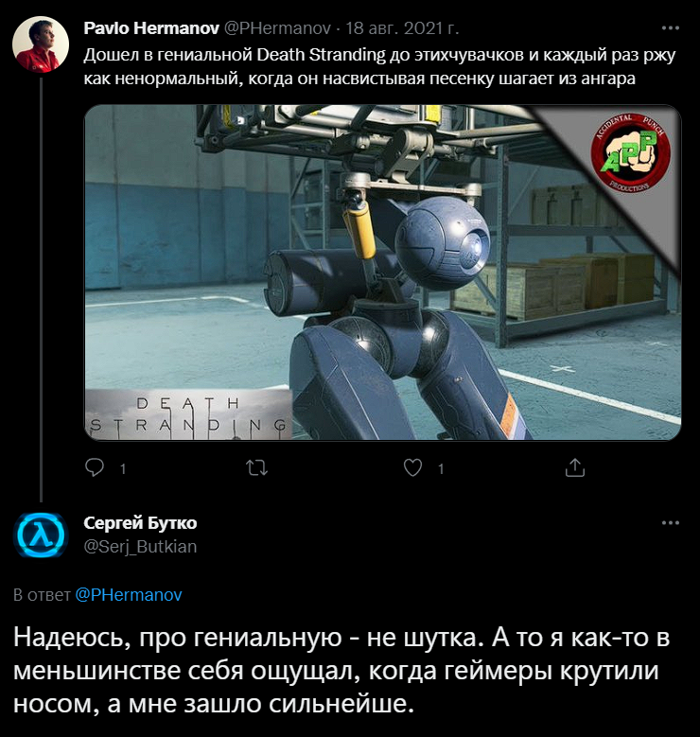Image resolution: width=700 pixels, height=737 pixels.
Task: Open the tweet date 18 авг. 2021 г.
Action: [x=402, y=28]
